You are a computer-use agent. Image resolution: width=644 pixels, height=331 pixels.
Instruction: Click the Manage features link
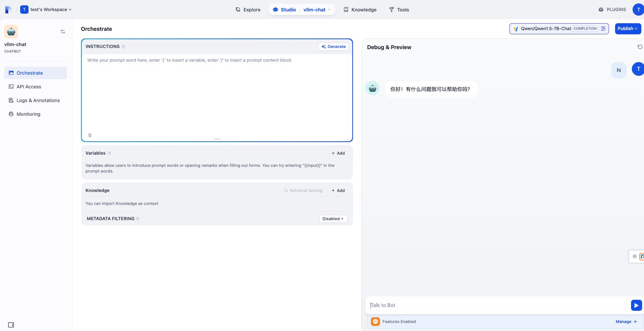626,321
